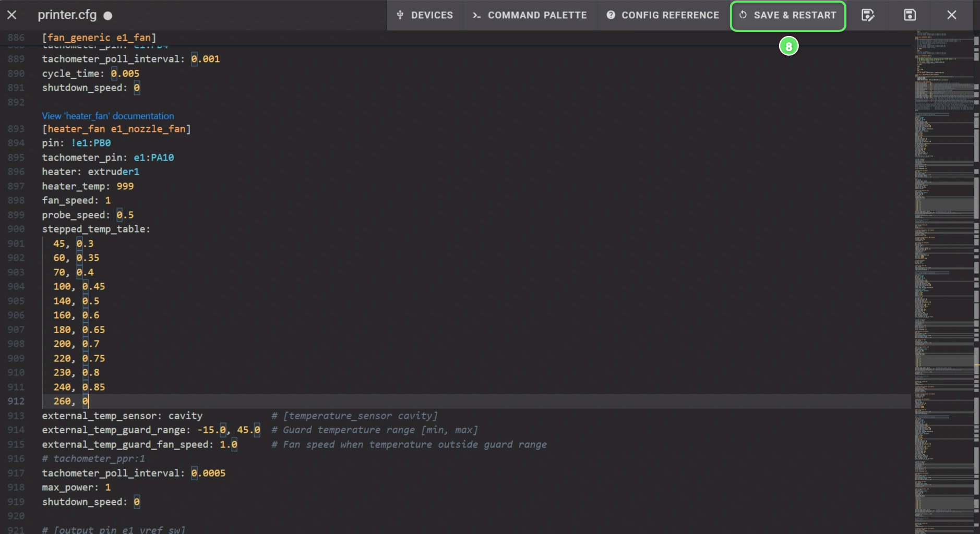
Task: Click the save-with-pencil icon
Action: [867, 15]
